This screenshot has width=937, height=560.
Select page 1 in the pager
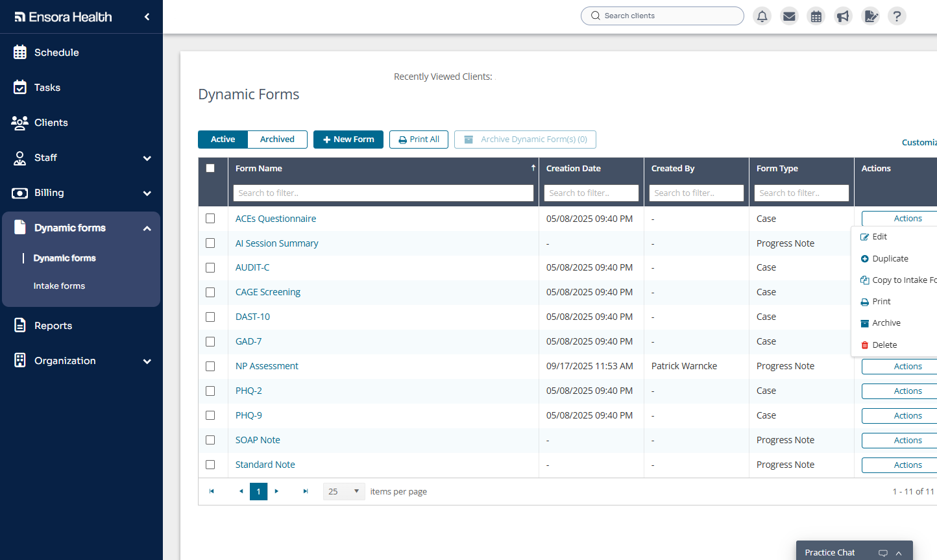coord(258,491)
